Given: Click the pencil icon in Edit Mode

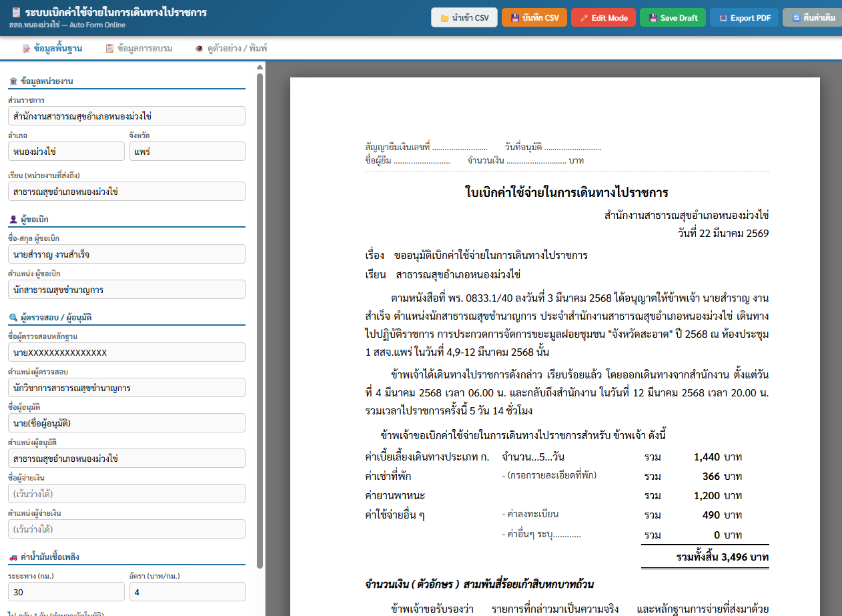Looking at the screenshot, I should click(x=584, y=18).
